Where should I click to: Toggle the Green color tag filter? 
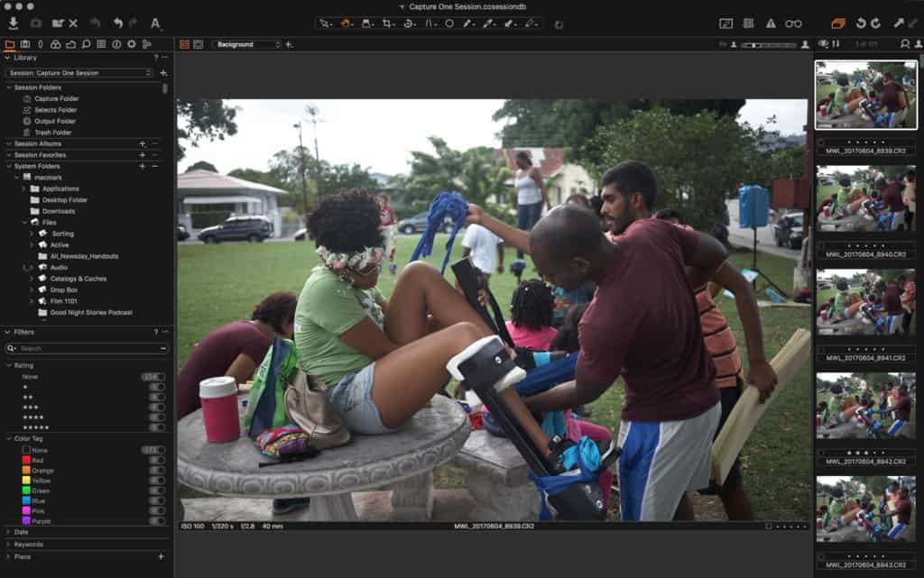click(157, 490)
